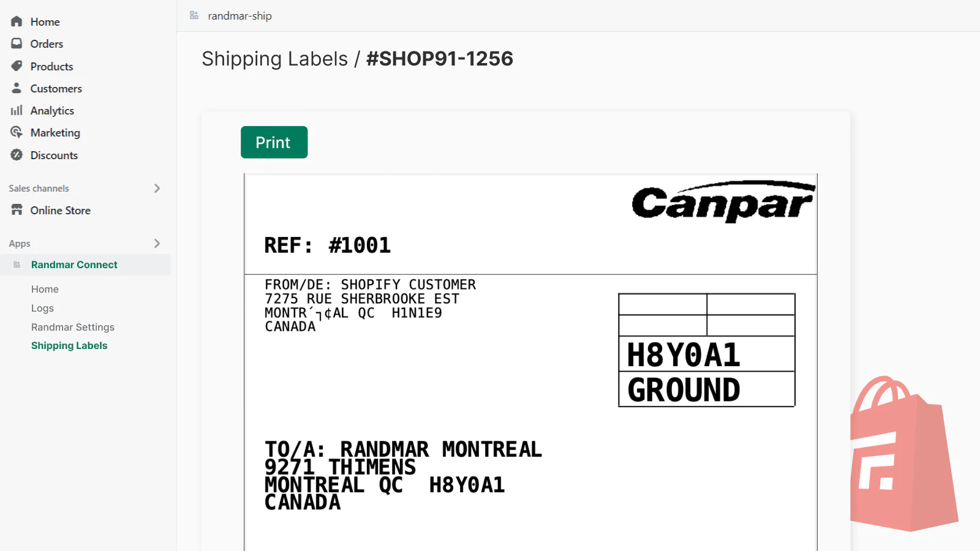This screenshot has height=551, width=980.
Task: Expand the Sales channels chevron
Action: (x=157, y=188)
